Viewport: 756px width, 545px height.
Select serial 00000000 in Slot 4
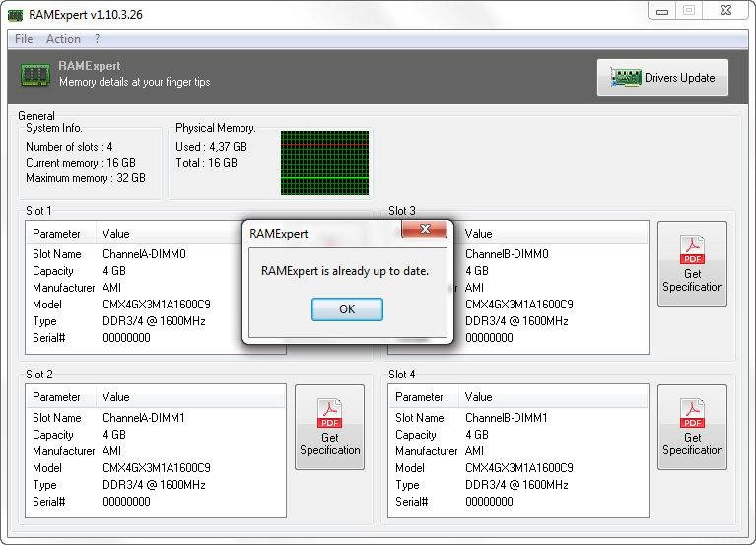coord(489,502)
